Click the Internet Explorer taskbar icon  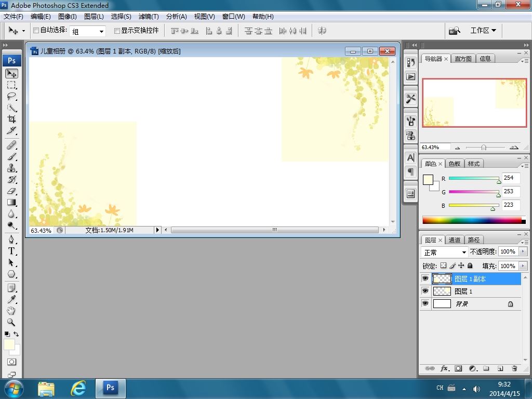[x=78, y=388]
